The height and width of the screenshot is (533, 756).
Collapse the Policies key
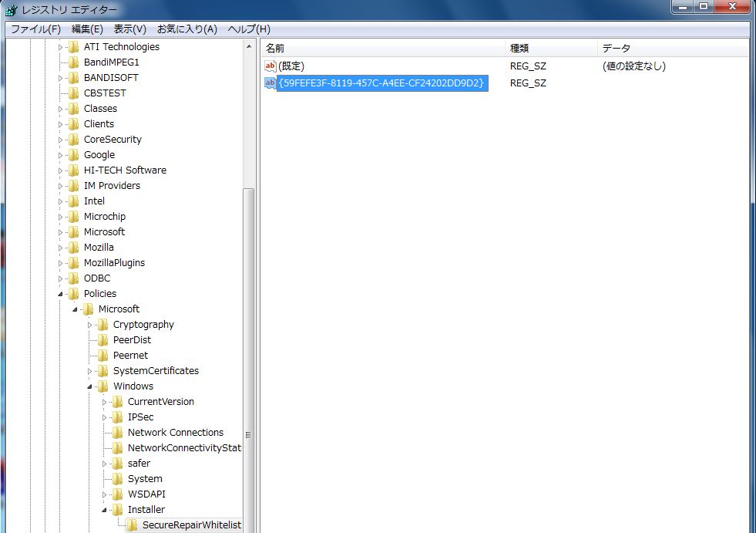click(x=60, y=294)
